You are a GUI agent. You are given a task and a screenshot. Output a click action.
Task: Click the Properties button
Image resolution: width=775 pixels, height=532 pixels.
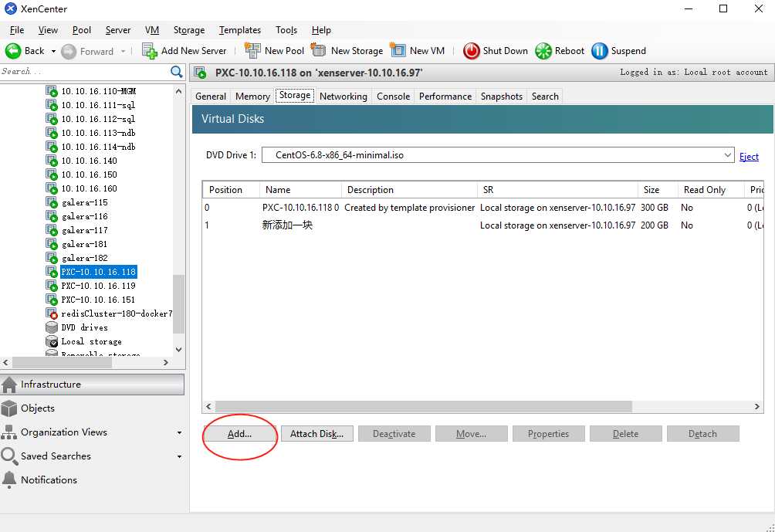[x=548, y=434]
